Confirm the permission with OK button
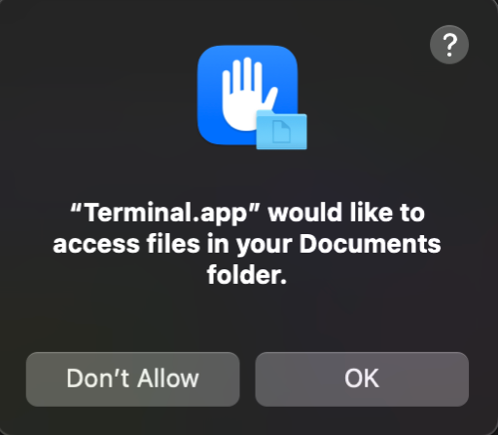Image resolution: width=498 pixels, height=435 pixels. pyautogui.click(x=362, y=379)
